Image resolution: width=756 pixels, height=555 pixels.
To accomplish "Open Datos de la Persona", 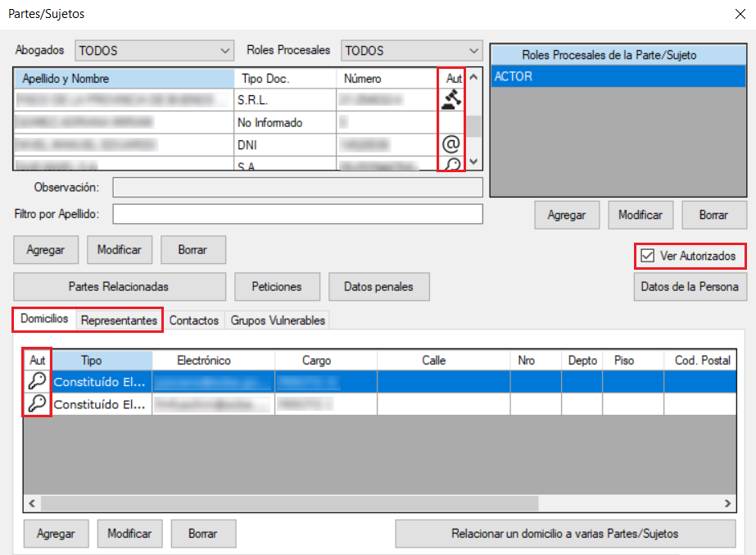I will pyautogui.click(x=689, y=287).
